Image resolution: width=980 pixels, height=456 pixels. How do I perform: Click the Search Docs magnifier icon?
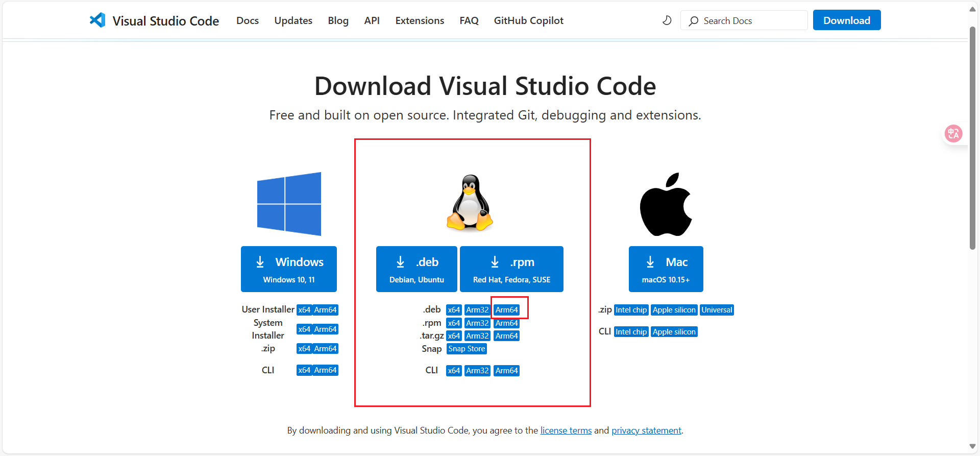click(693, 21)
